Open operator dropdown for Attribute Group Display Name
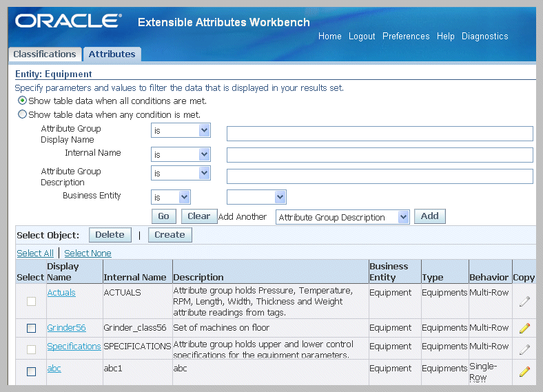The height and width of the screenshot is (392, 543). 181,130
